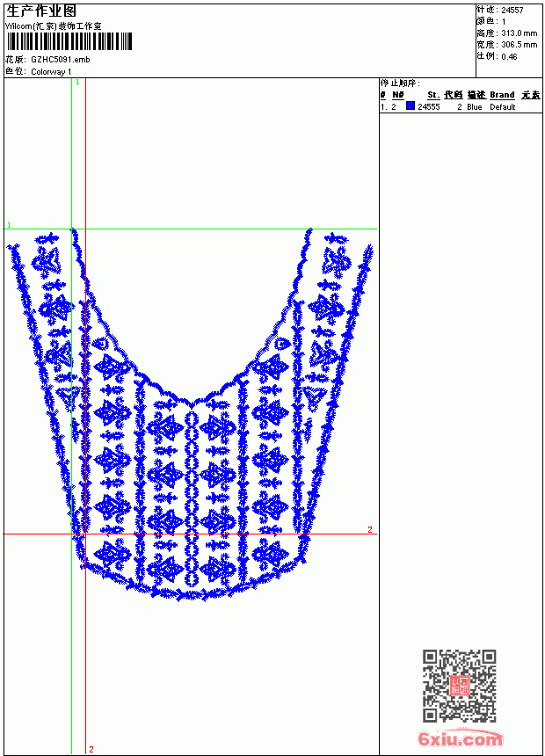Click the red marker 2 at the right end of the horizontal guide
Screen dimensions: 545x756
click(x=370, y=529)
